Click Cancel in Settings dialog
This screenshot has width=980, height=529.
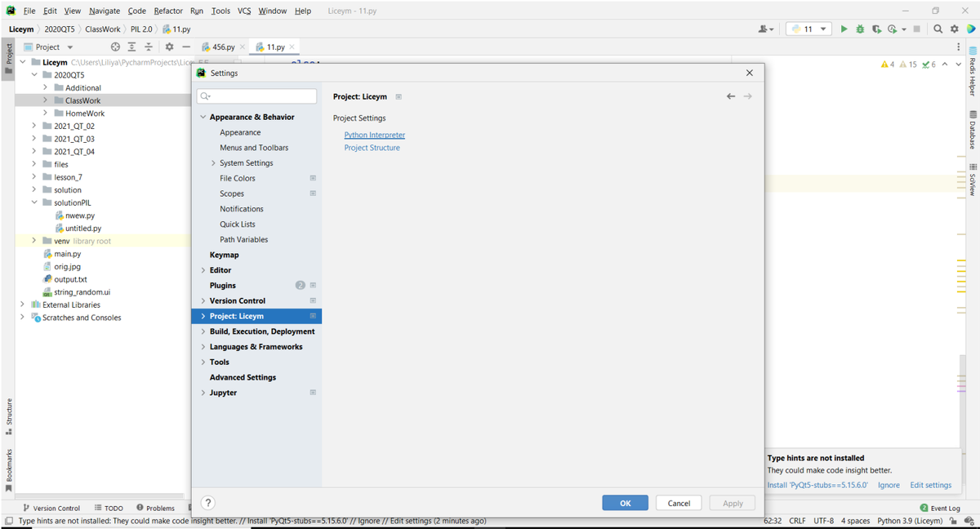[679, 503]
